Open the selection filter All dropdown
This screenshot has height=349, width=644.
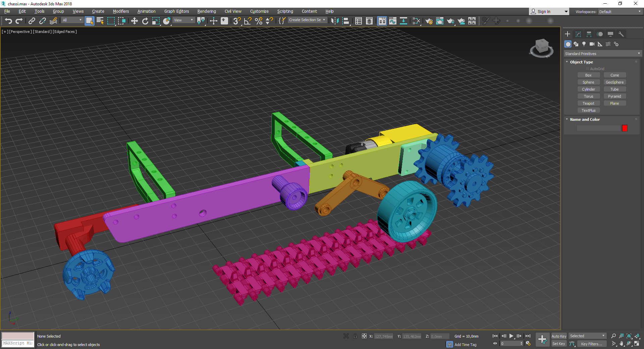click(x=72, y=20)
